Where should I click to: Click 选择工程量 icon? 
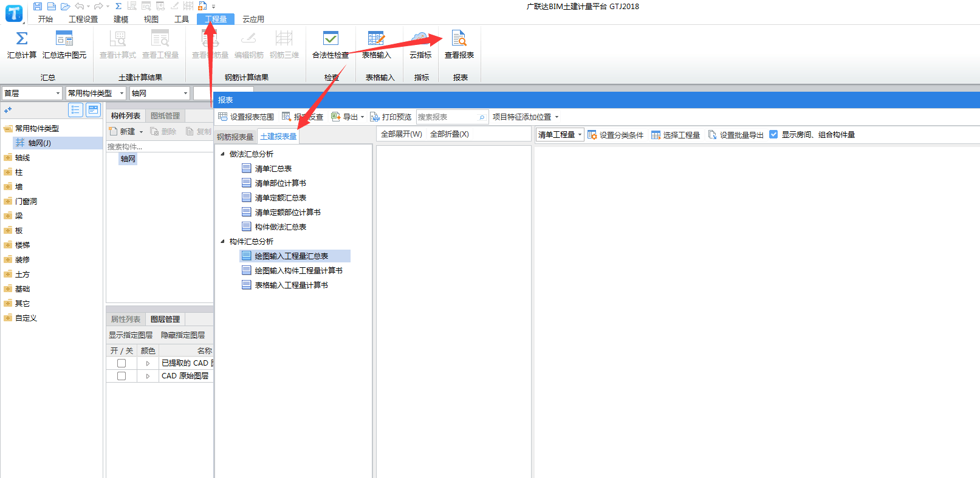pos(656,135)
